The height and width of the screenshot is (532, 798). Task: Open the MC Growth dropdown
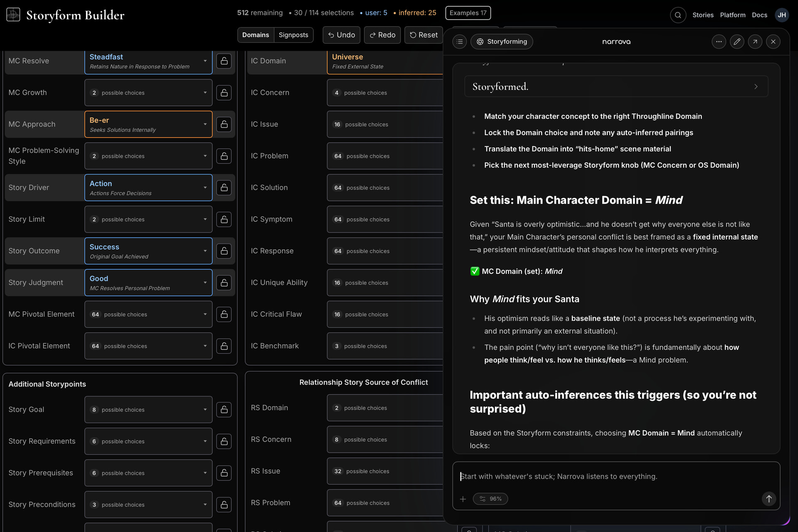point(148,93)
